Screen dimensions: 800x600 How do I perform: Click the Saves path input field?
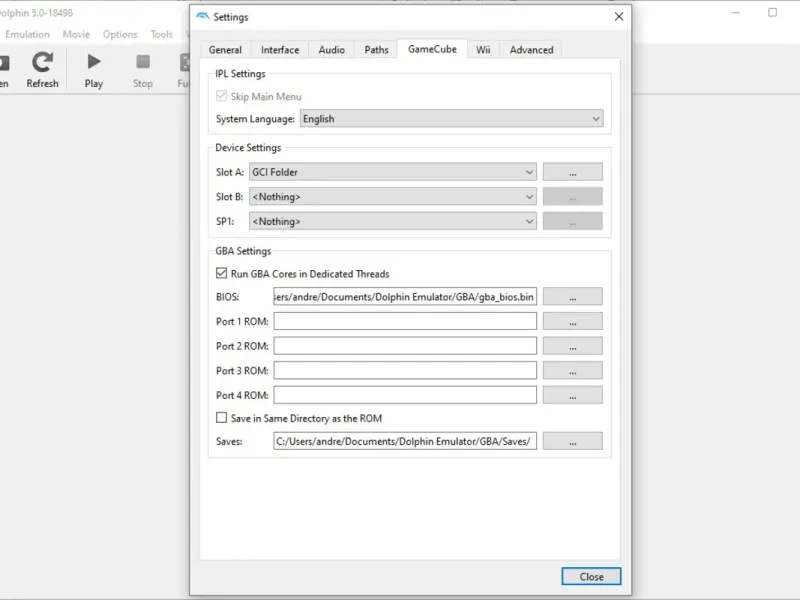pos(405,441)
